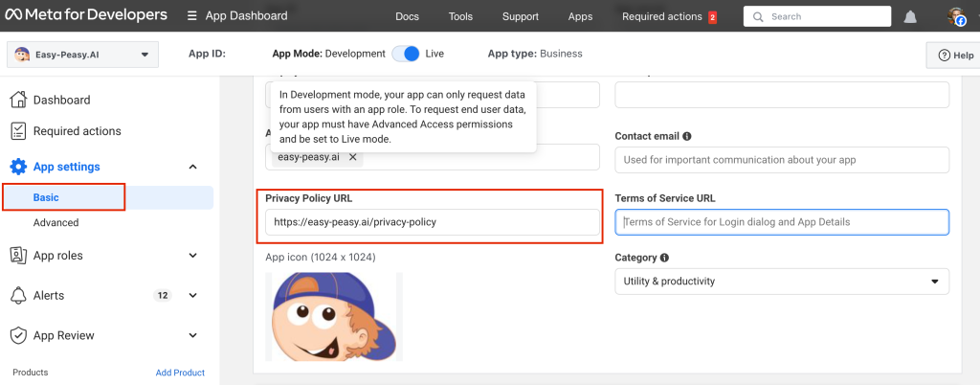The image size is (980, 385).
Task: Select Advanced under App settings
Action: pos(56,223)
